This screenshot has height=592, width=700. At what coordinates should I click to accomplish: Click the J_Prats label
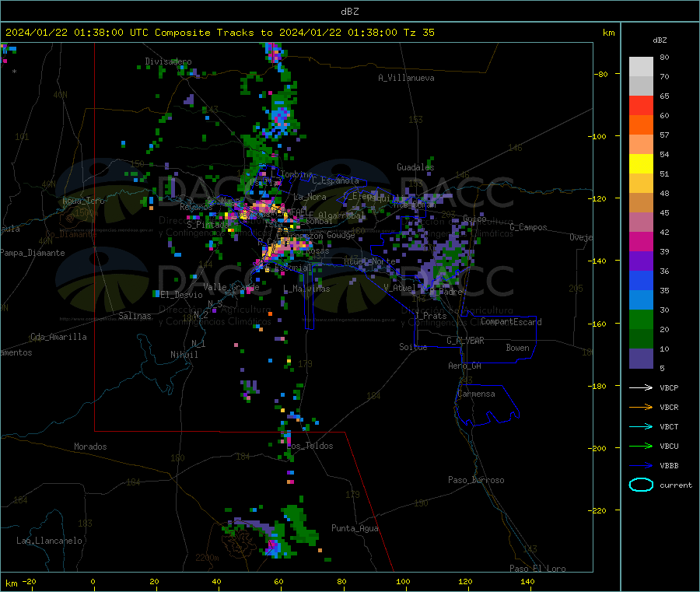pos(431,316)
